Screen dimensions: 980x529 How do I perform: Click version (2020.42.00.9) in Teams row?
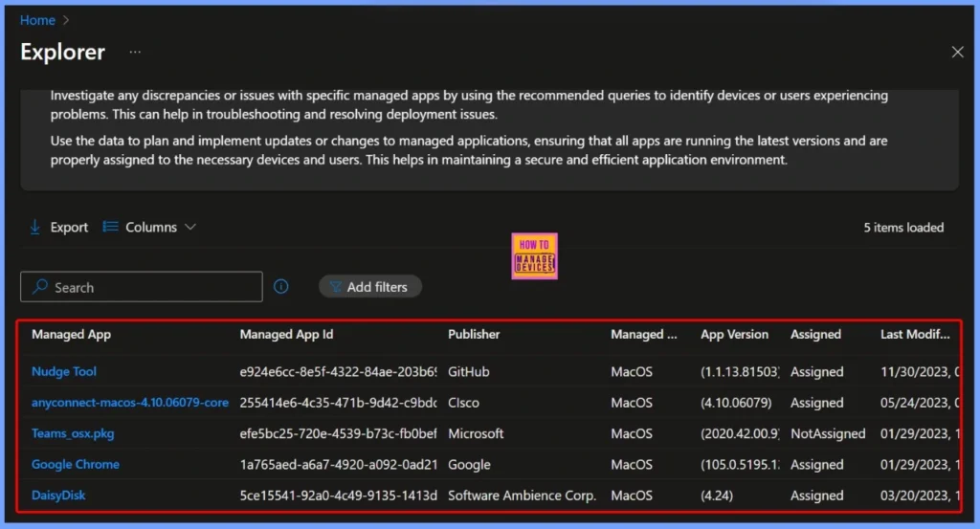point(740,433)
